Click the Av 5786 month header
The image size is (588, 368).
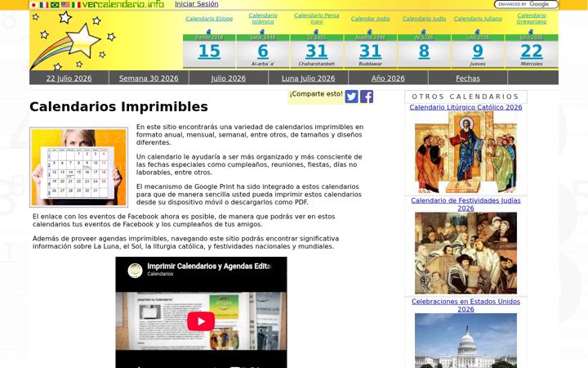(424, 38)
